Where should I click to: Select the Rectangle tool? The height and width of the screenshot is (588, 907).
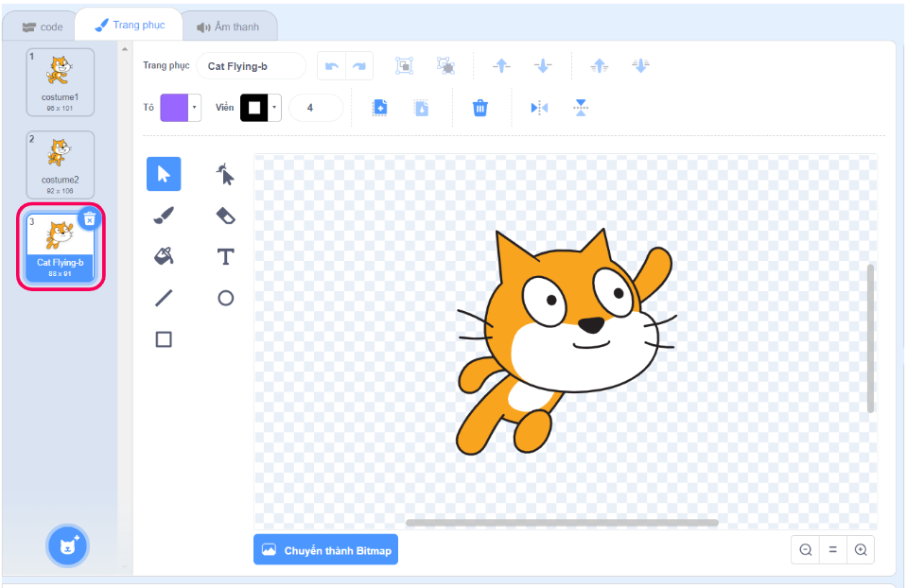click(164, 339)
